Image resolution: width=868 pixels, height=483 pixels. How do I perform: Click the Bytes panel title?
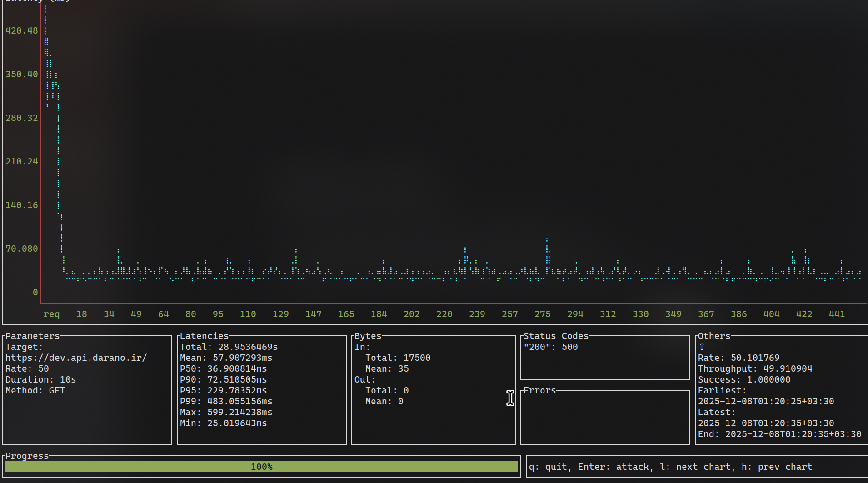(367, 336)
